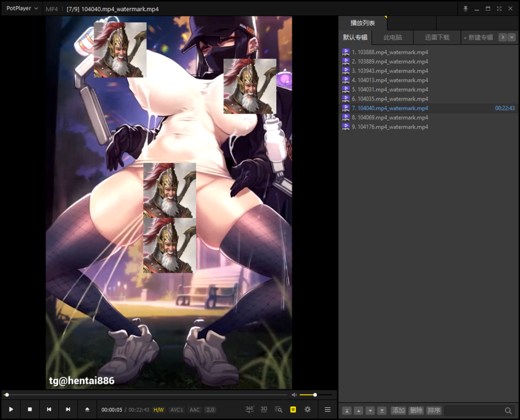This screenshot has width=520, height=420.
Task: Create a new album via +新建专辑
Action: pos(478,38)
